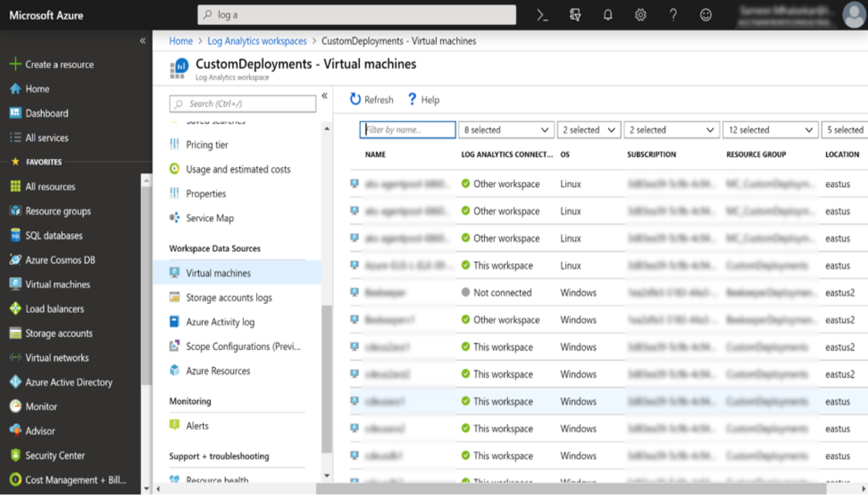This screenshot has width=868, height=495.
Task: Collapse the workspace resource menu
Action: tap(324, 95)
